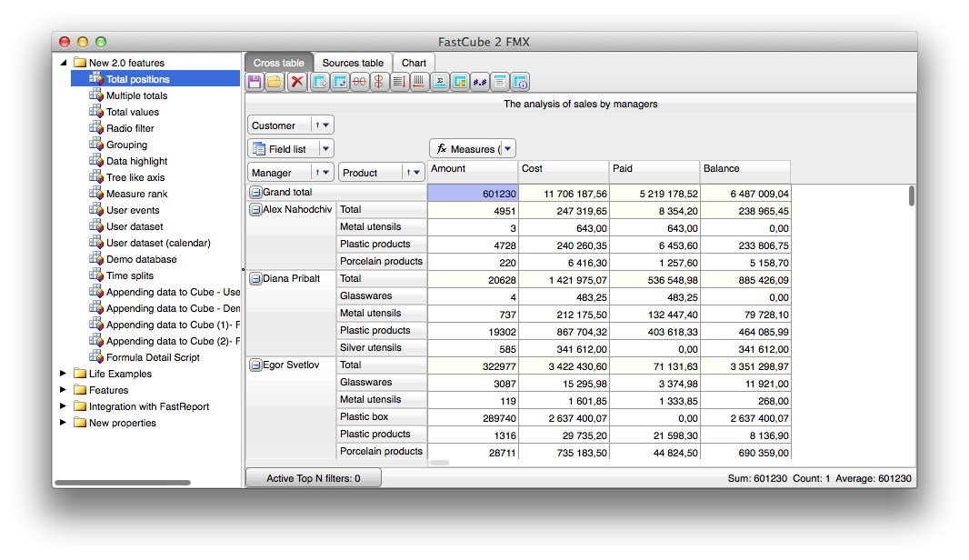
Task: Click the vertical lines with horizontal red arrow icon
Action: point(419,82)
